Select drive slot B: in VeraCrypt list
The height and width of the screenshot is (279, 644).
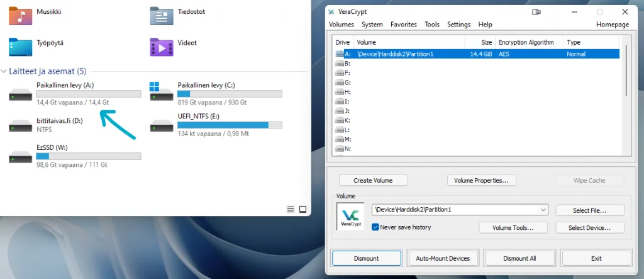click(343, 64)
